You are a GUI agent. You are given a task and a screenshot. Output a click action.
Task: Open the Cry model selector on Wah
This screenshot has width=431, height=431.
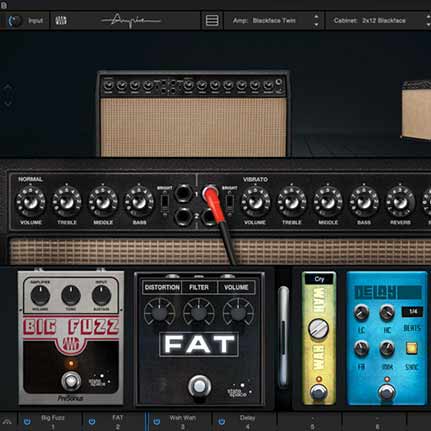[x=319, y=279]
